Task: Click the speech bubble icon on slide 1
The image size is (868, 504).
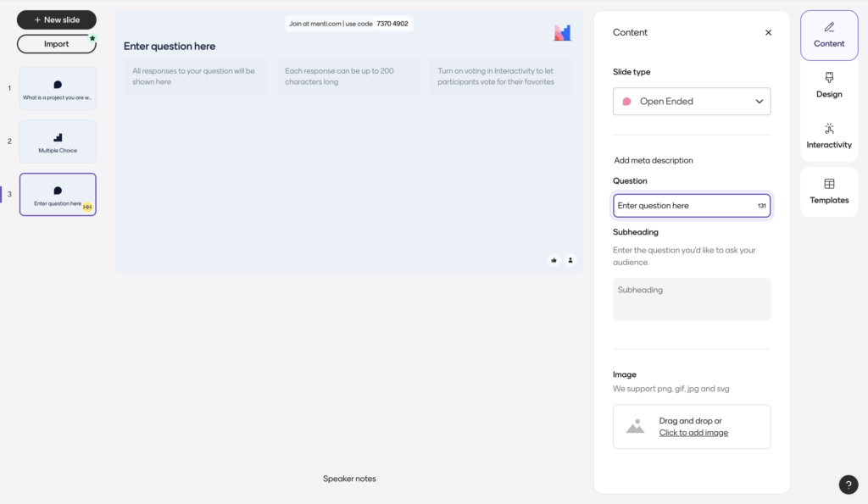Action: click(x=58, y=85)
